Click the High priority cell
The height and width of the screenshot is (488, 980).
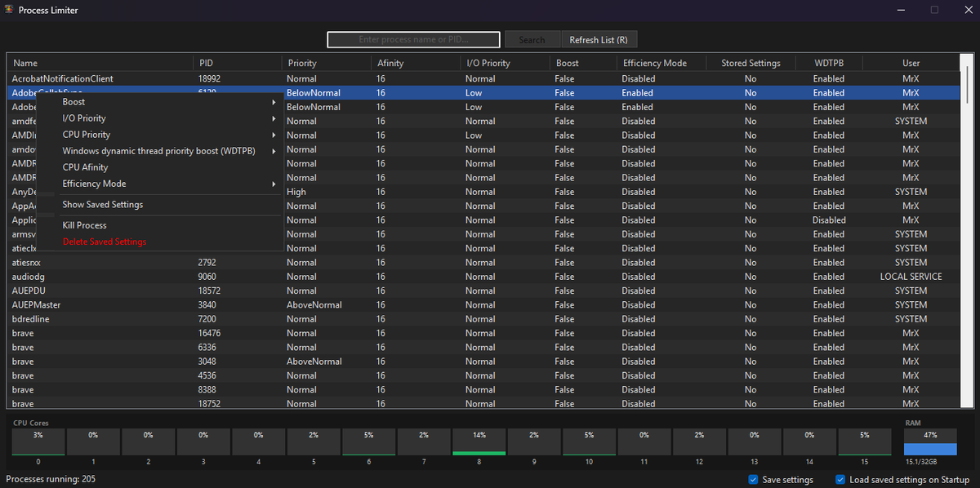pos(296,192)
